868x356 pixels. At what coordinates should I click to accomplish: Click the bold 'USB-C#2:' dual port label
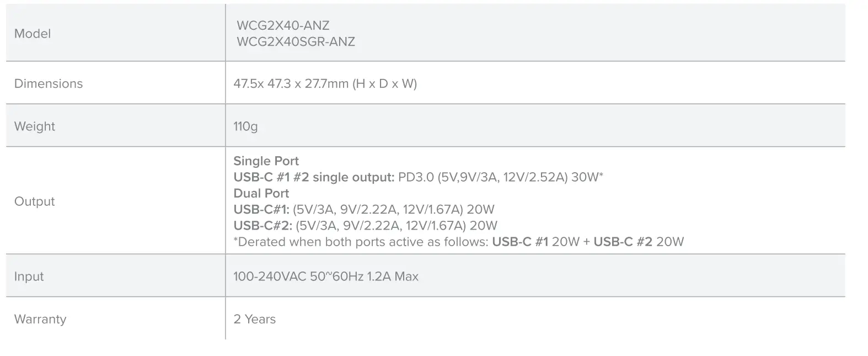[262, 225]
